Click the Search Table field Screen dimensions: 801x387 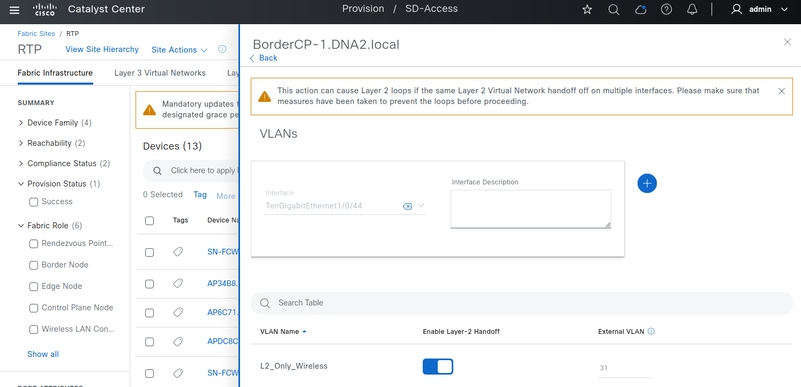coord(522,303)
